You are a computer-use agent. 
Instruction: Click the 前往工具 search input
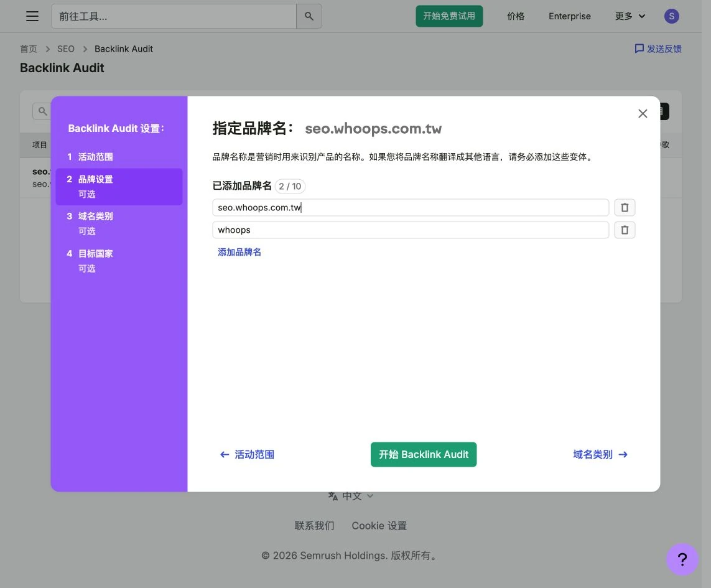[174, 16]
